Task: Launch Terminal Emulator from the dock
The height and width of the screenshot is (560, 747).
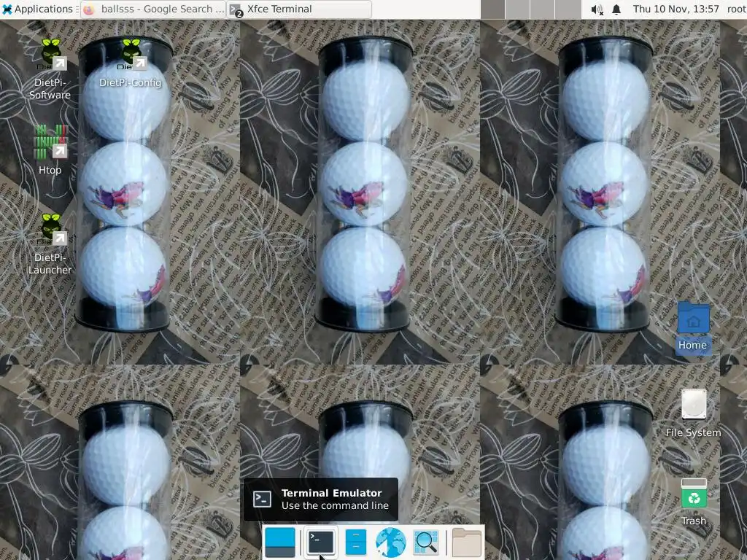Action: [x=321, y=542]
